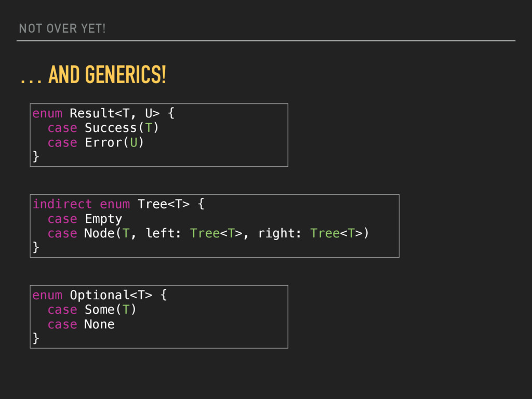Click the "case None" code line
Screen dimensions: 532x399
81,324
